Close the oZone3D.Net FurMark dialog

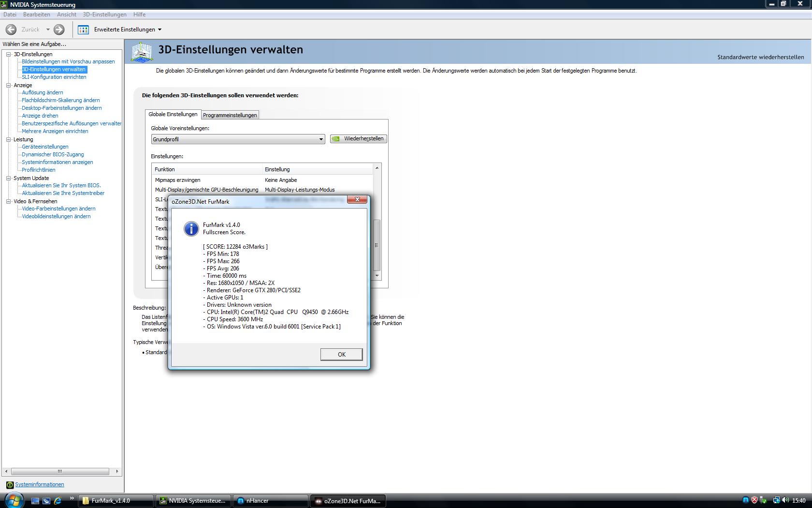[x=357, y=199]
